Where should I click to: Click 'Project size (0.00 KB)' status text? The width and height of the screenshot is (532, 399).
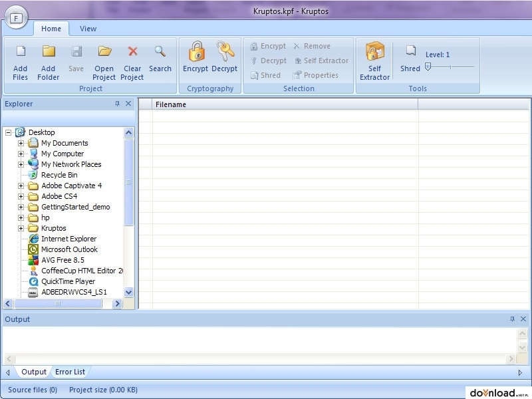(x=104, y=390)
